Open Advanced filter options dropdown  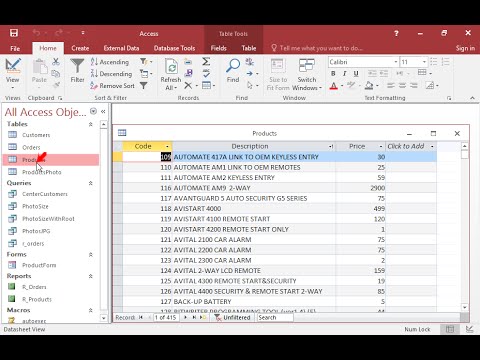[146, 74]
